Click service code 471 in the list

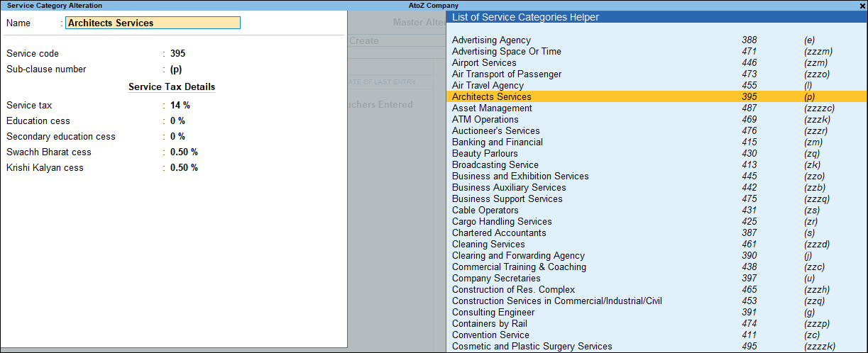click(x=749, y=51)
